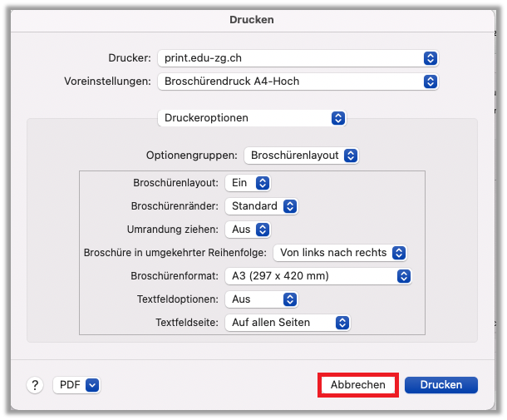The image size is (507, 420).
Task: Open the Von links nach rechts popup
Action: (340, 253)
